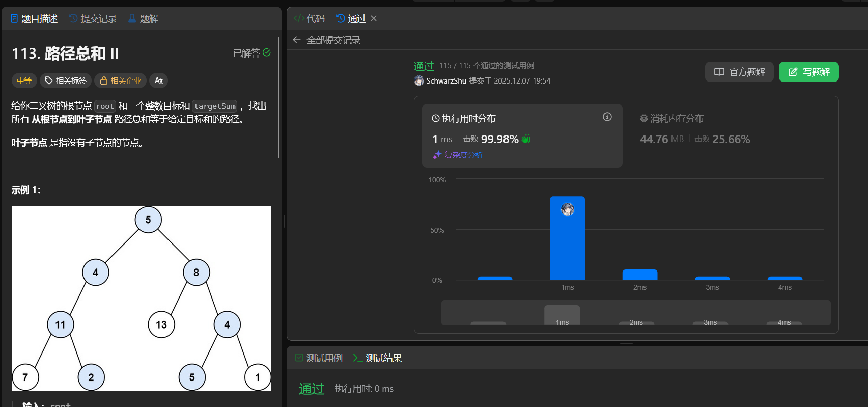Image resolution: width=868 pixels, height=407 pixels.
Task: Open the 复杂度分析 sparkle analysis
Action: (x=458, y=155)
